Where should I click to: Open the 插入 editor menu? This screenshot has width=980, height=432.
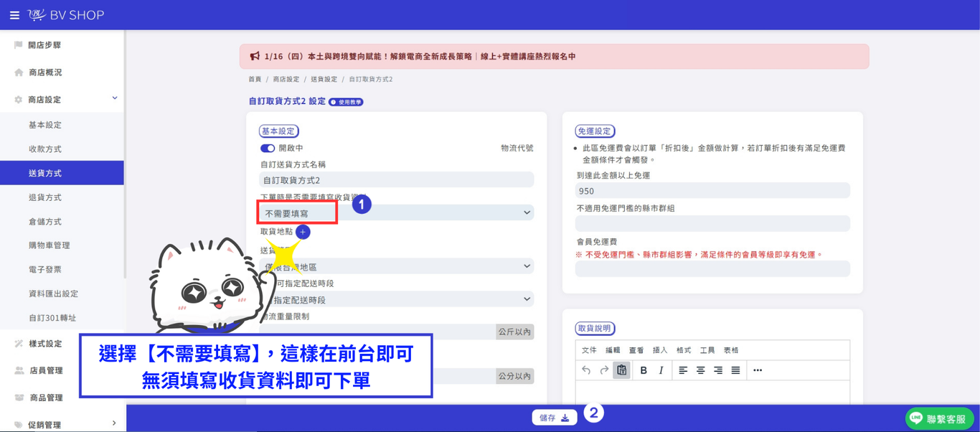[x=660, y=350]
